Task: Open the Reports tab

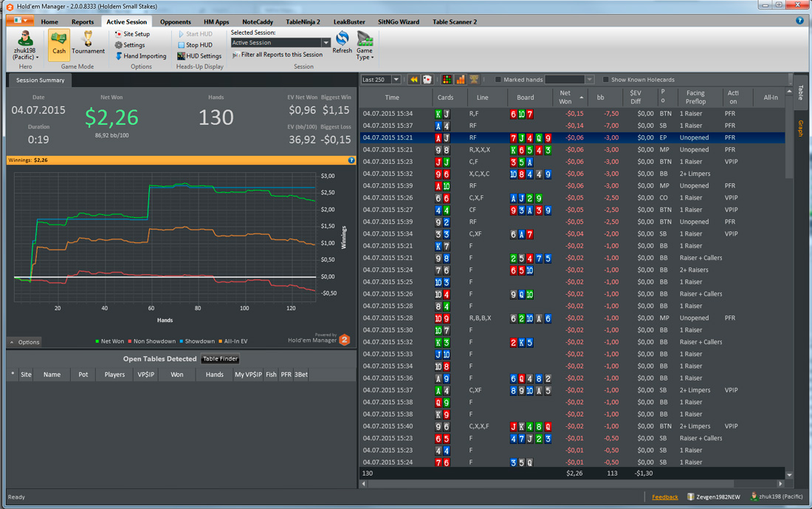Action: coord(83,21)
